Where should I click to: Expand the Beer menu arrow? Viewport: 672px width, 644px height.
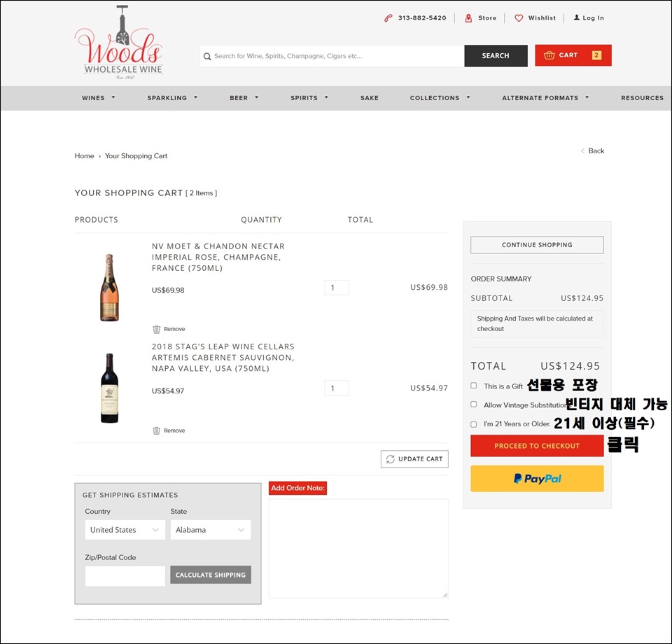257,98
